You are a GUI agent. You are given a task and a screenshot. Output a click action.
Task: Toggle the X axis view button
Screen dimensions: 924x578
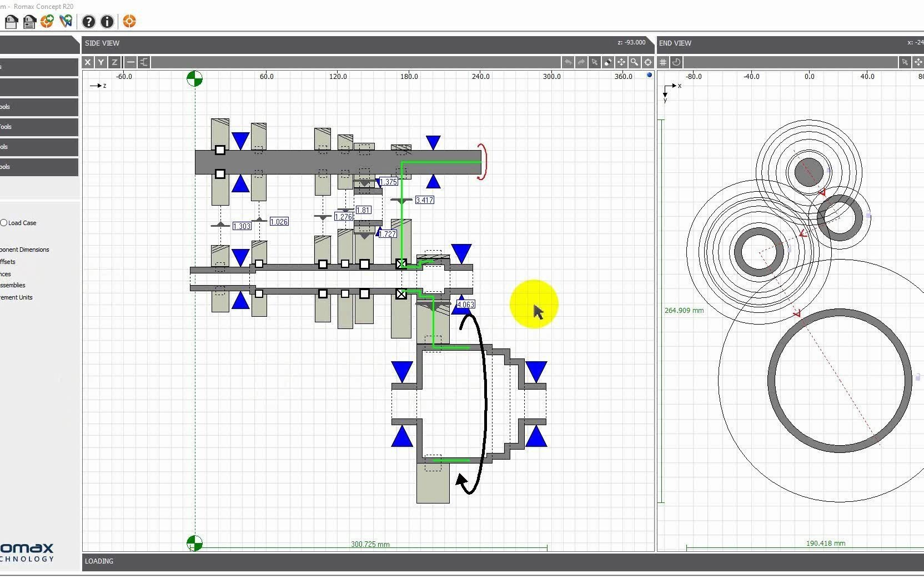[88, 62]
